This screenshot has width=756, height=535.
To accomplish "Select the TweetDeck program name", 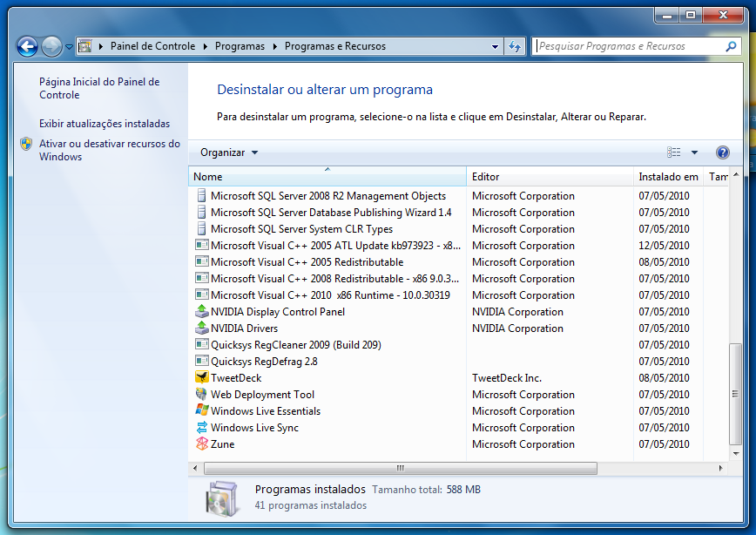I will (x=236, y=378).
